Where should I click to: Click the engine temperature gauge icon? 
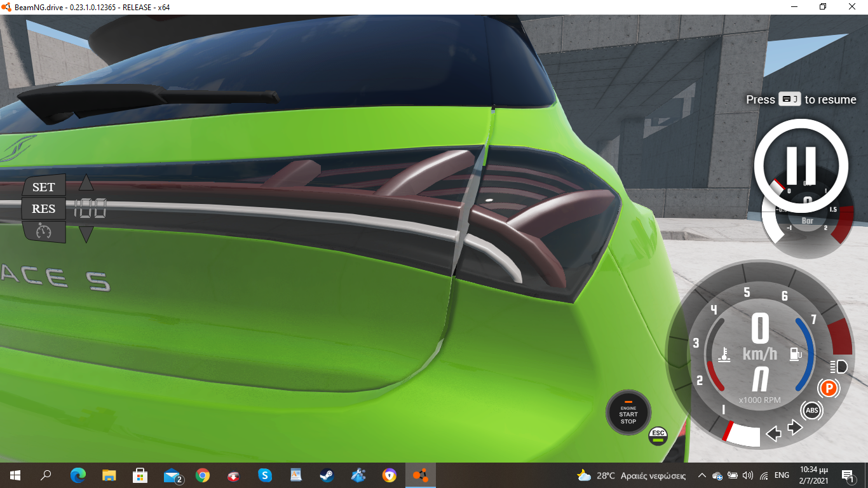pos(724,355)
